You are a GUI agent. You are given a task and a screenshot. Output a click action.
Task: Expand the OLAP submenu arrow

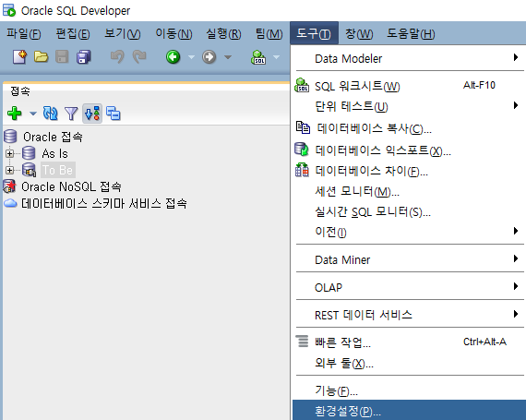click(x=516, y=286)
